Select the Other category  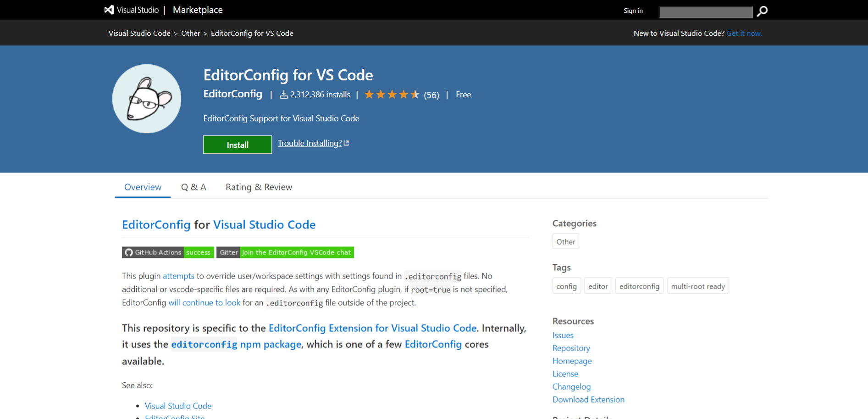pyautogui.click(x=566, y=241)
